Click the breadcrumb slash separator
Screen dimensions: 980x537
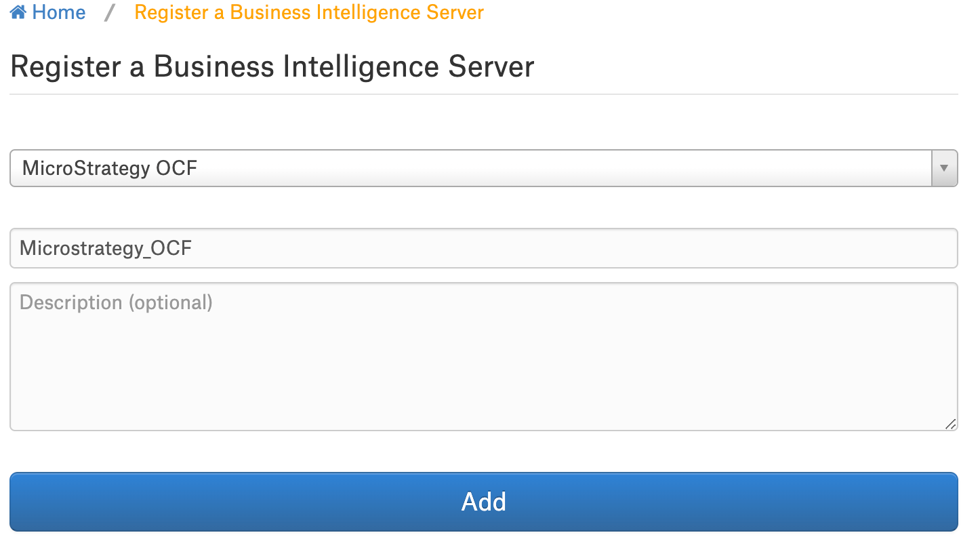110,12
